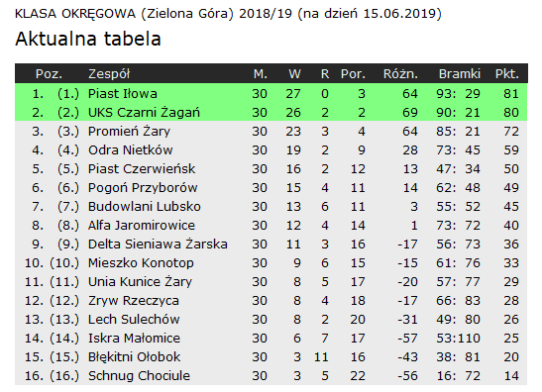Open Budowlani Lubsko team entry
This screenshot has width=542, height=392.
[x=144, y=207]
